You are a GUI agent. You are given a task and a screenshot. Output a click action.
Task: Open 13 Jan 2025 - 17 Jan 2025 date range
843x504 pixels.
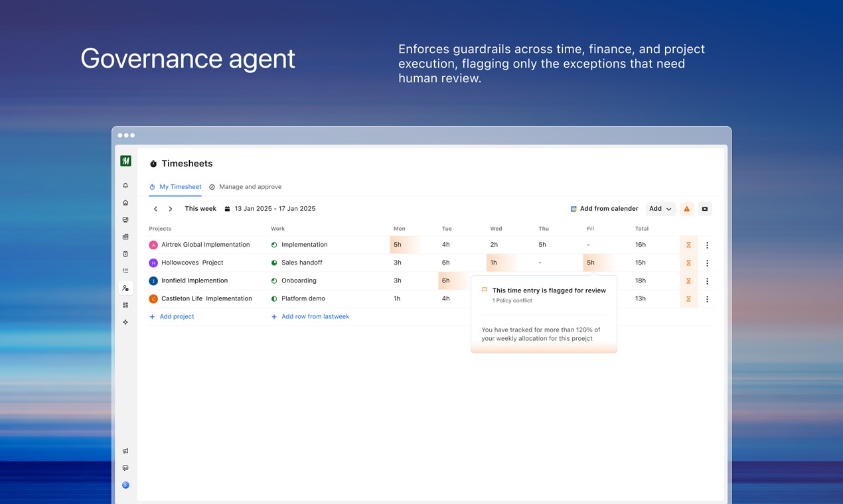[x=275, y=208]
